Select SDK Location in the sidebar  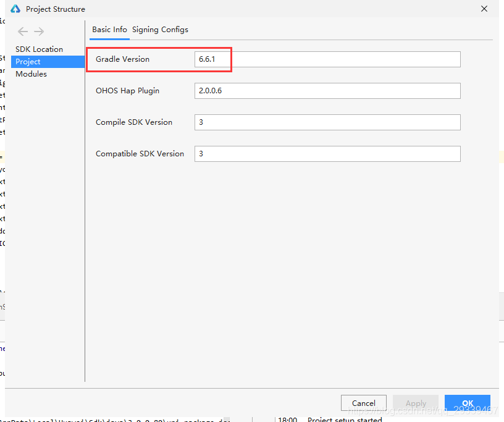[x=39, y=49]
